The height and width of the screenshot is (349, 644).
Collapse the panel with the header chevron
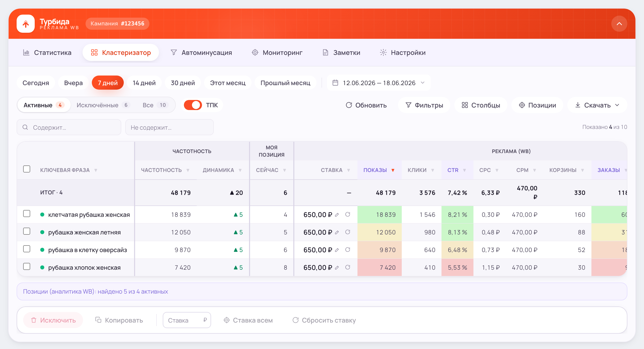(619, 24)
